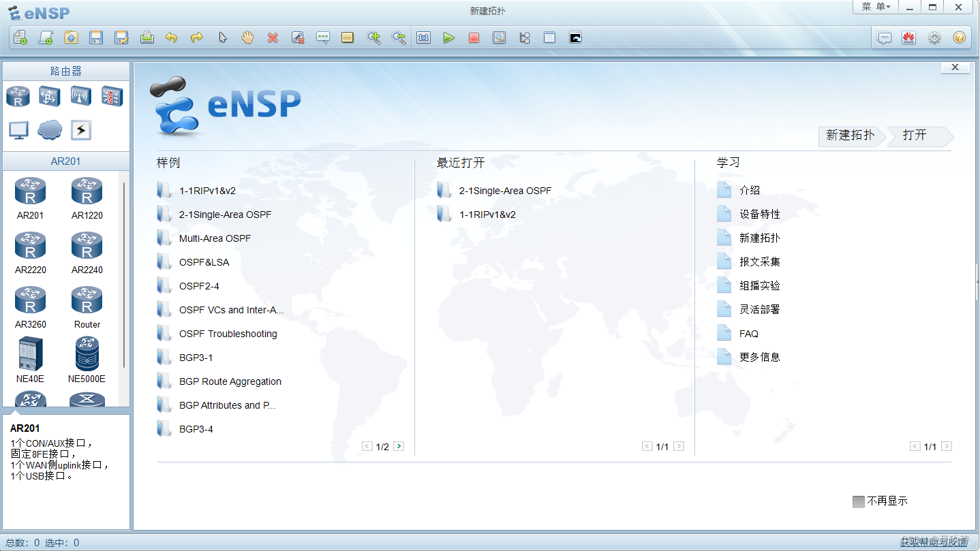
Task: Select the switch device category icon
Action: 50,96
